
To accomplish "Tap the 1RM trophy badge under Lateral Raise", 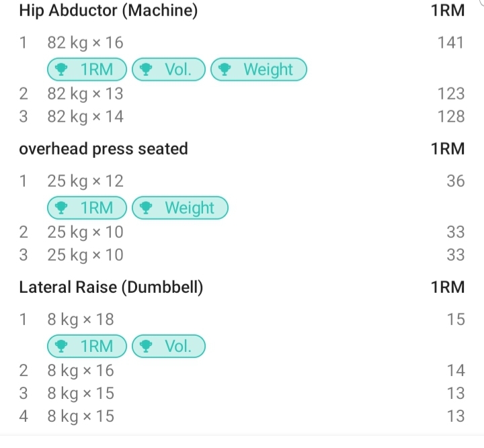I will coord(87,347).
